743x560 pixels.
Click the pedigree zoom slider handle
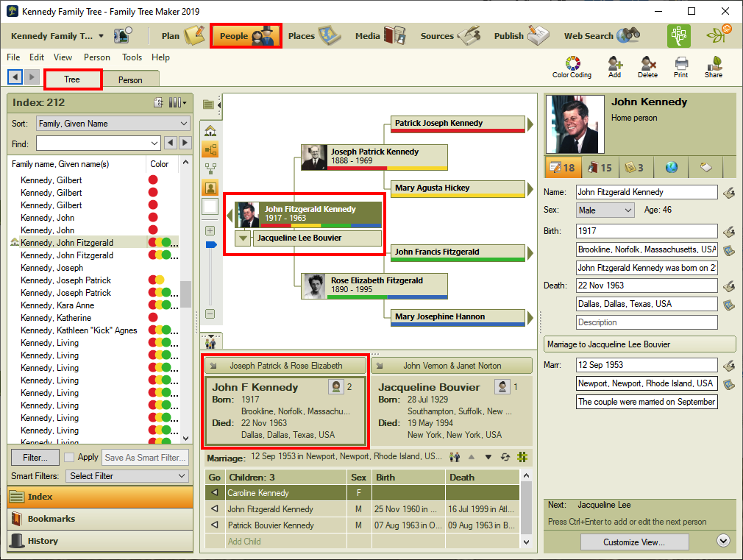pos(210,244)
